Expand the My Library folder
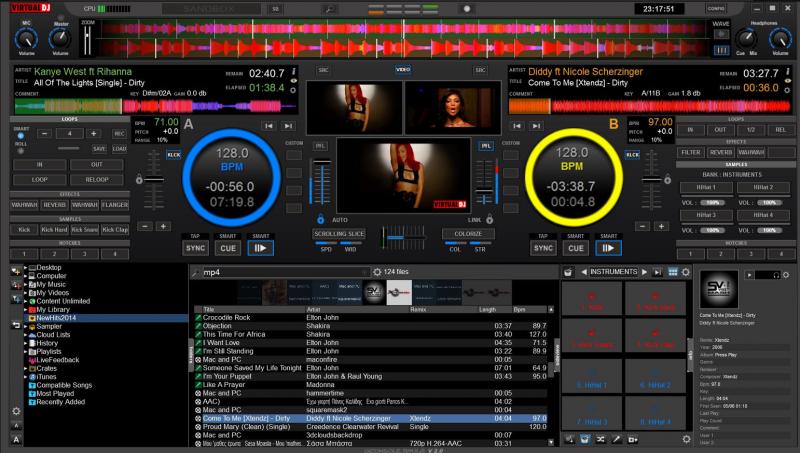 26,310
